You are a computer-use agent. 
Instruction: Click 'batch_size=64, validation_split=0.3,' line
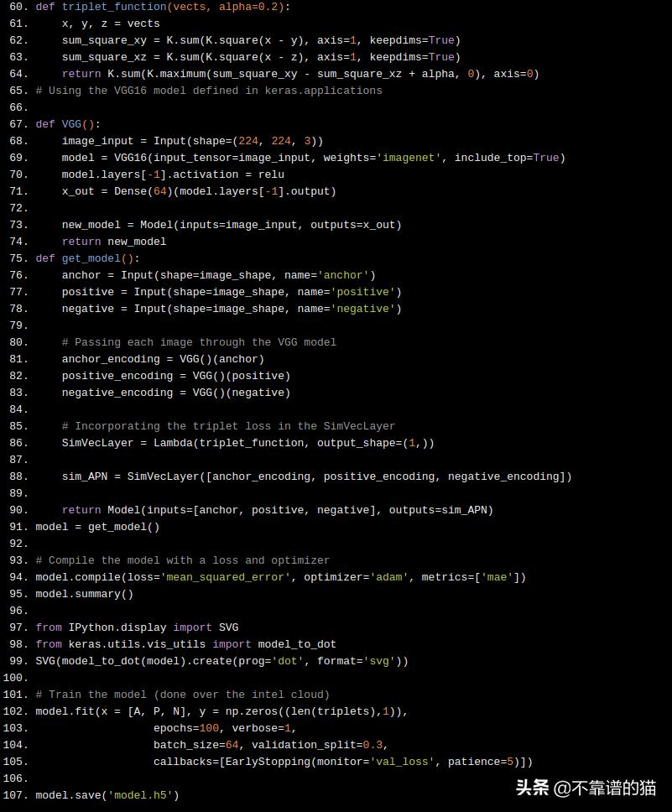point(271,745)
